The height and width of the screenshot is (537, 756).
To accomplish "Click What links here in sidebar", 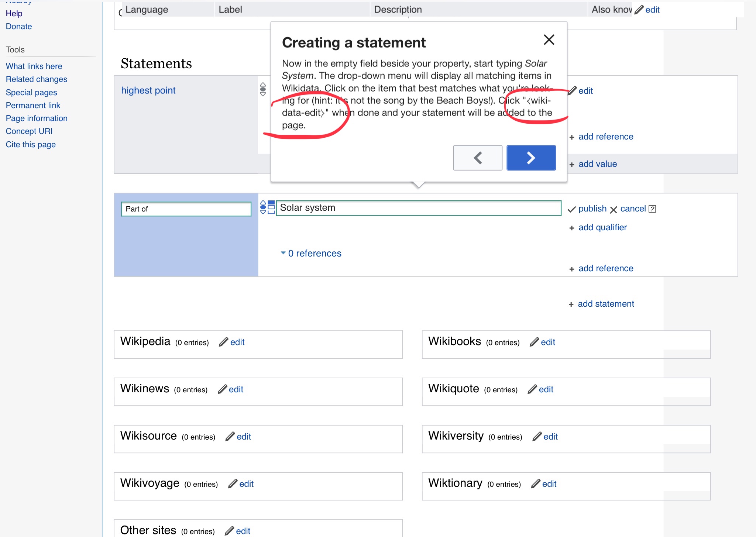I will [x=33, y=66].
